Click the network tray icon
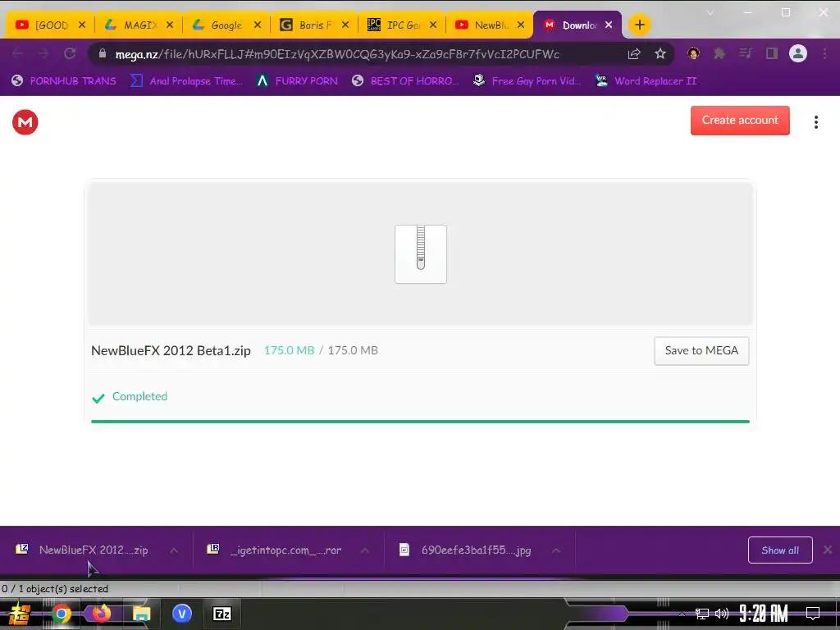This screenshot has height=630, width=840. click(702, 614)
